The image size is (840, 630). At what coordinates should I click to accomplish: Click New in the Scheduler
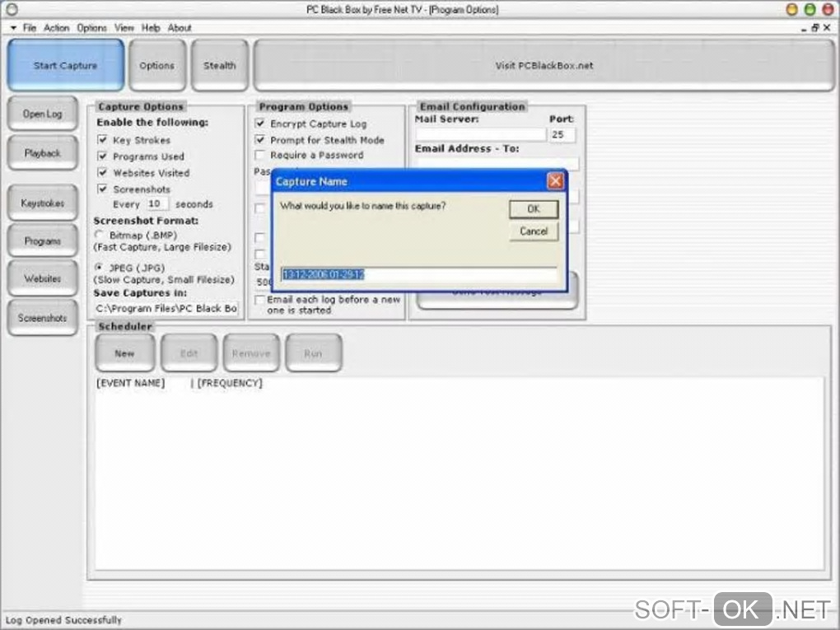[x=125, y=353]
